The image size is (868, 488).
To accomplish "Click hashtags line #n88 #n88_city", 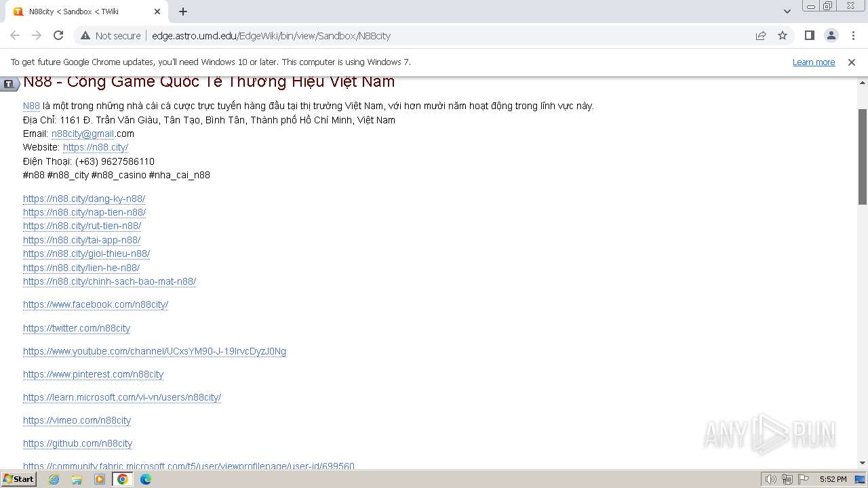I will tap(117, 175).
